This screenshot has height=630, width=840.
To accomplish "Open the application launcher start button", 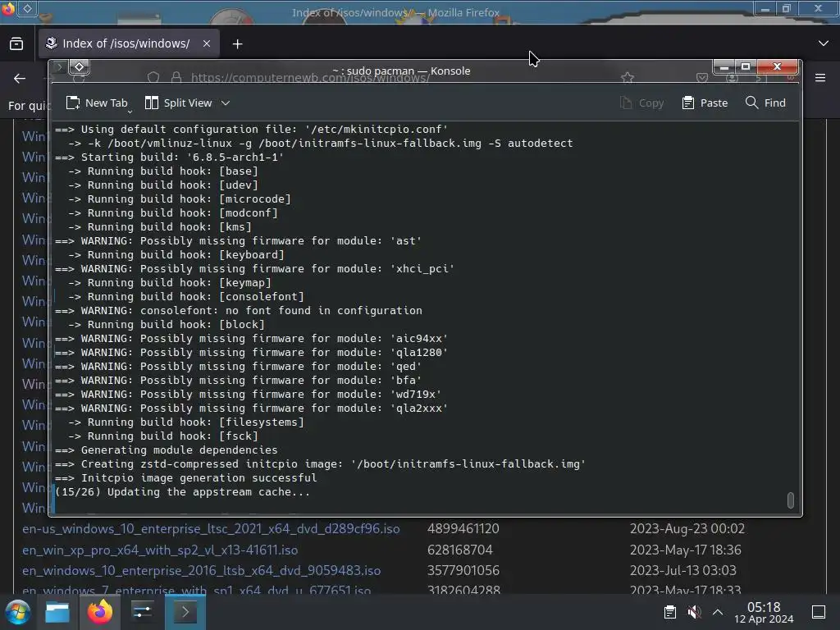I will [18, 612].
